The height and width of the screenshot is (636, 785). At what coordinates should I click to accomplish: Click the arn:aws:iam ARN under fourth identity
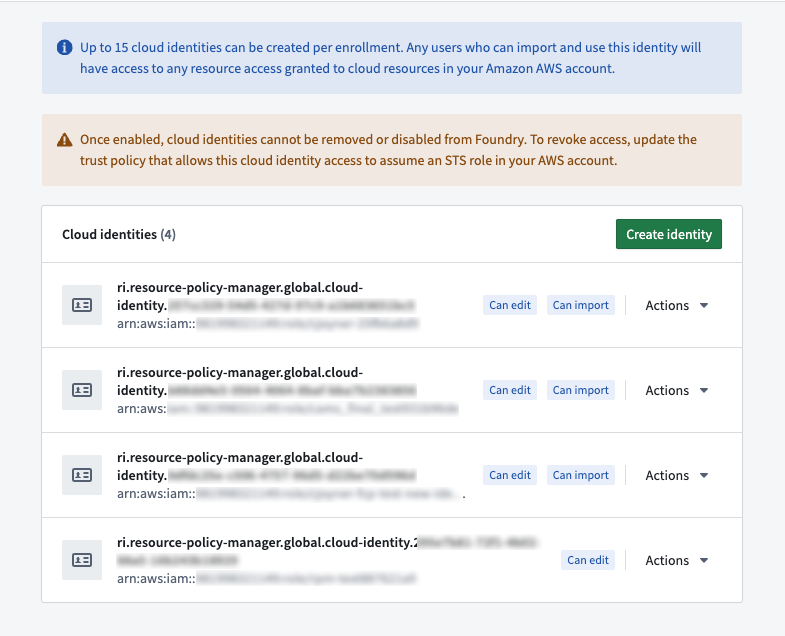[266, 578]
